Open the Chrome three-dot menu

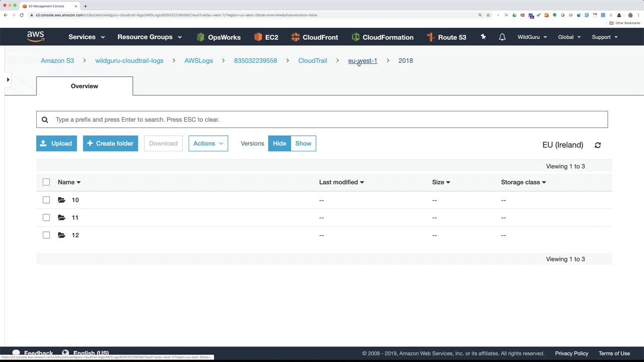[638, 15]
